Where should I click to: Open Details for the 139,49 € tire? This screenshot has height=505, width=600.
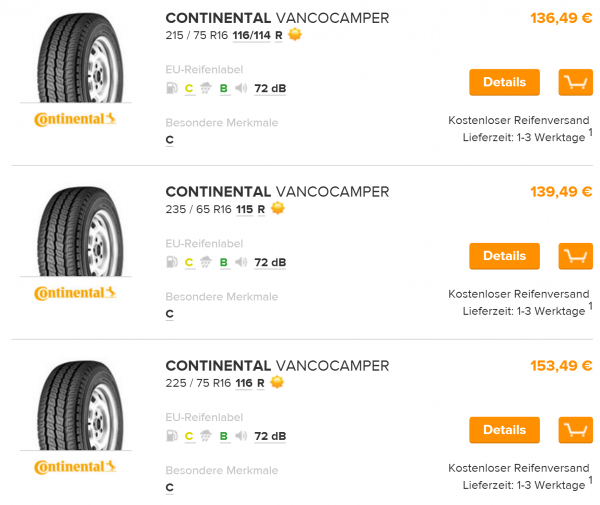coord(504,256)
